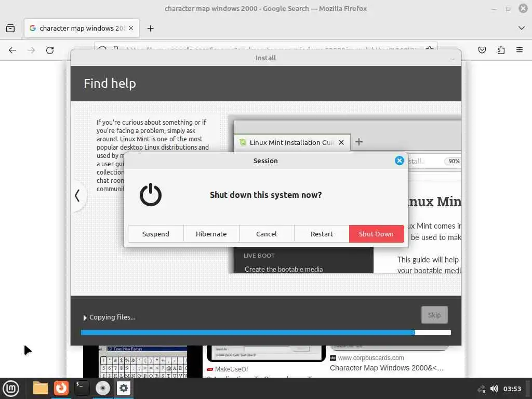Open the volume control in the tray
Image resolution: width=532 pixels, height=399 pixels.
(x=495, y=389)
